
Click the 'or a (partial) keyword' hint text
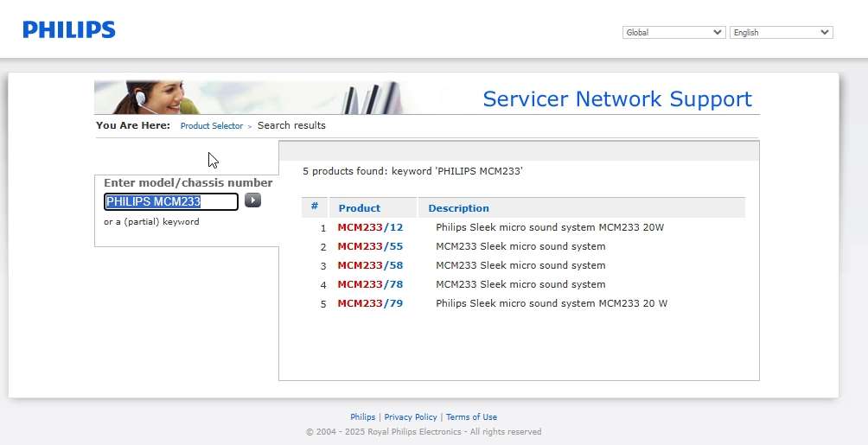(x=151, y=222)
